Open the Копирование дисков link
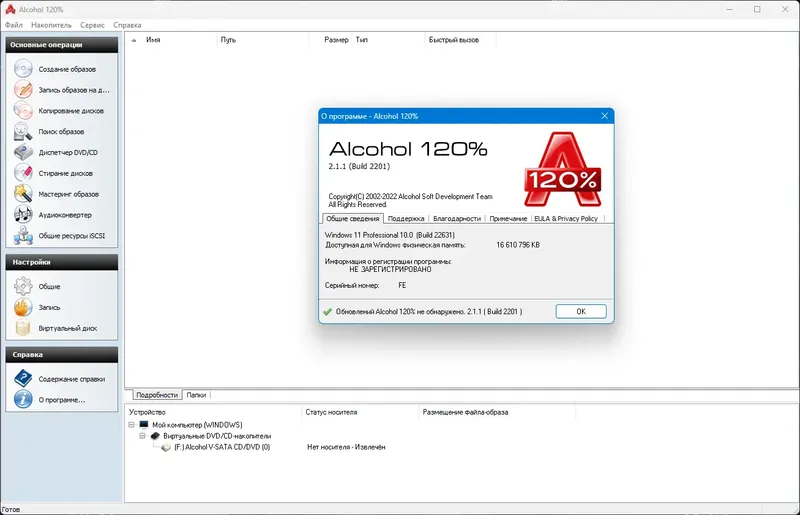Screen dimensions: 800x515 (x=71, y=111)
